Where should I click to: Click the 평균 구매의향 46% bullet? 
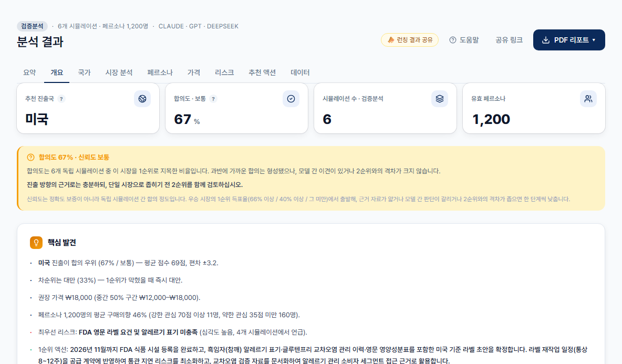click(x=169, y=315)
